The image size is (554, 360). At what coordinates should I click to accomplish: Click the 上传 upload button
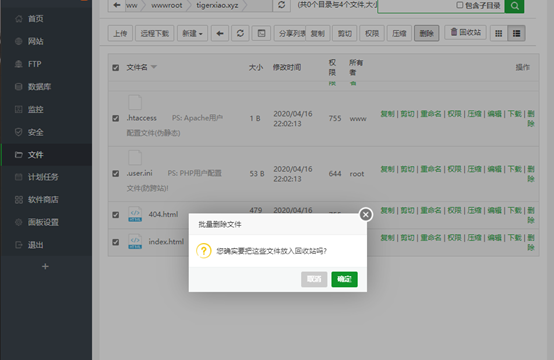[x=120, y=34]
